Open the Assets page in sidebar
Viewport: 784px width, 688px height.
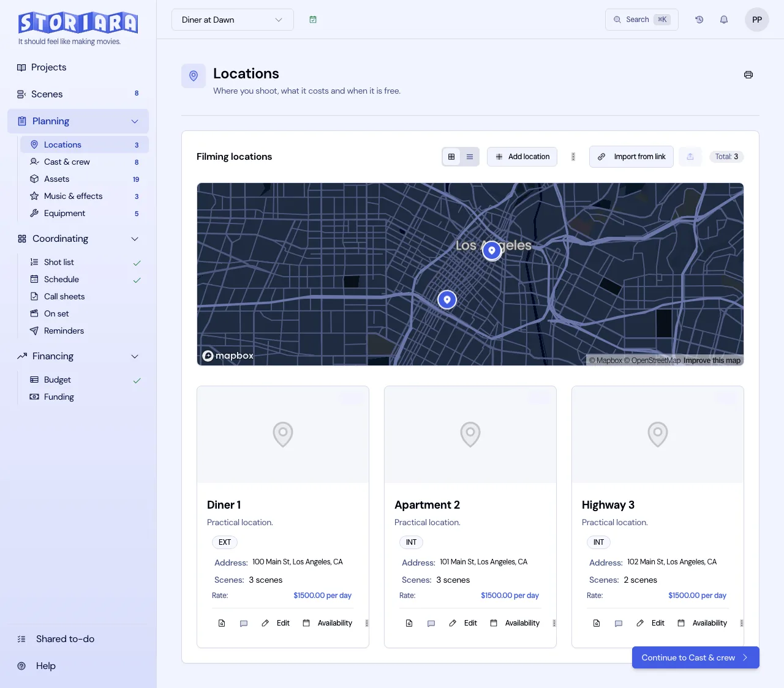[x=85, y=179]
